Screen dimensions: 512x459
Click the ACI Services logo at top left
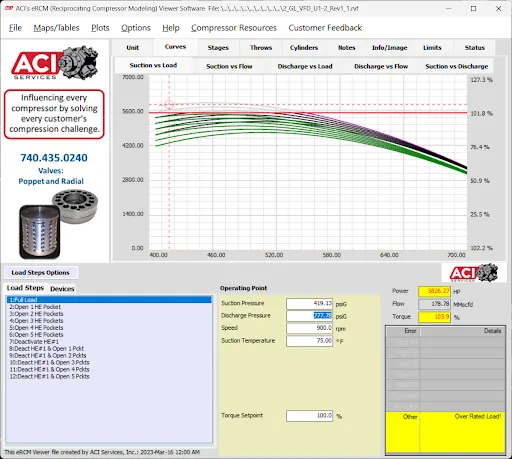pyautogui.click(x=54, y=63)
